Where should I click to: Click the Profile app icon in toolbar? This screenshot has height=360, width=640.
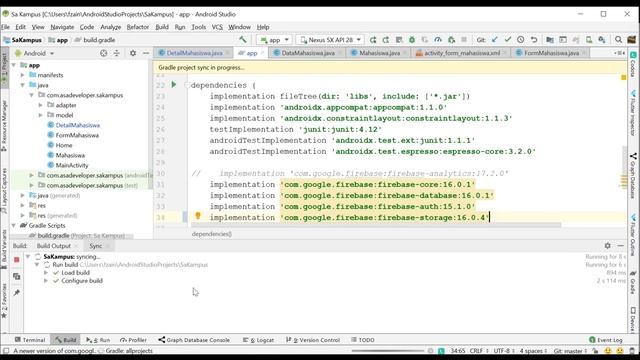point(438,40)
